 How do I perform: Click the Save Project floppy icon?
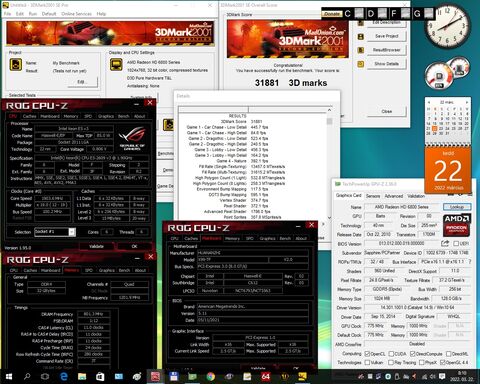click(x=361, y=37)
